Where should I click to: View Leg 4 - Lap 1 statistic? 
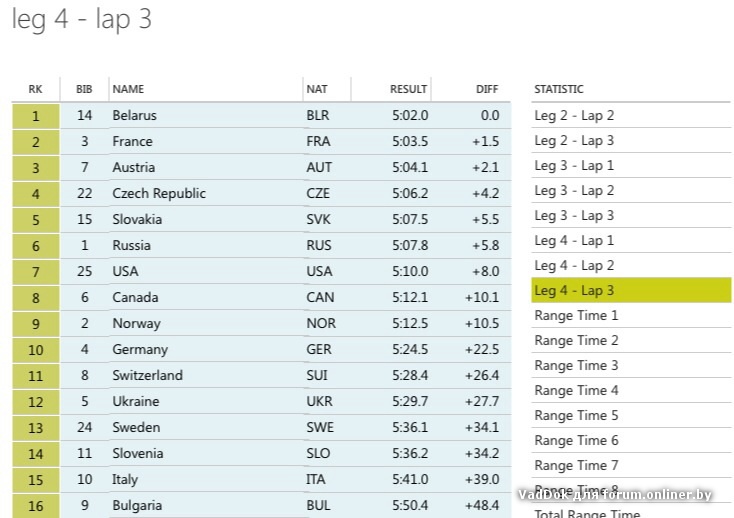coord(575,241)
